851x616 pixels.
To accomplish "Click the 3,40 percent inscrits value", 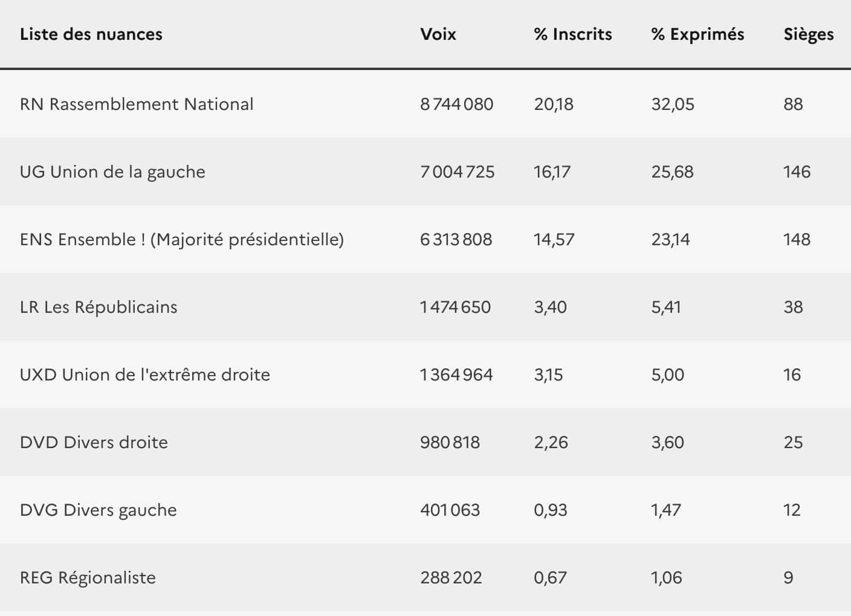I will tap(550, 307).
